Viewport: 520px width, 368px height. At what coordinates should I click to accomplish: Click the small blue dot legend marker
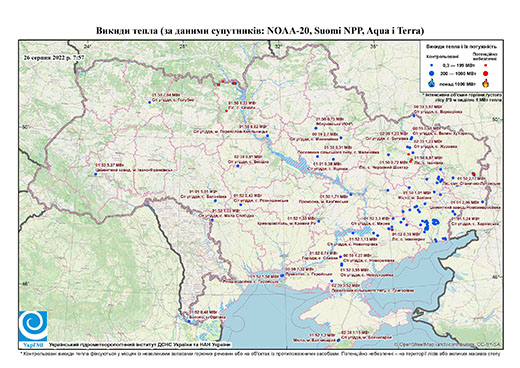pos(432,66)
